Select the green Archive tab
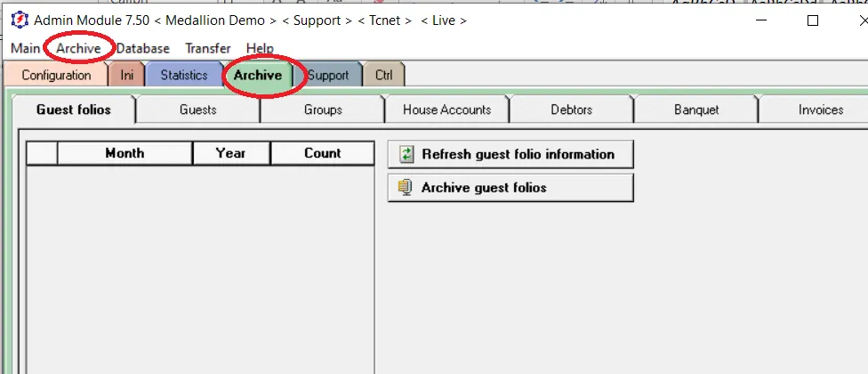This screenshot has height=374, width=868. click(258, 76)
